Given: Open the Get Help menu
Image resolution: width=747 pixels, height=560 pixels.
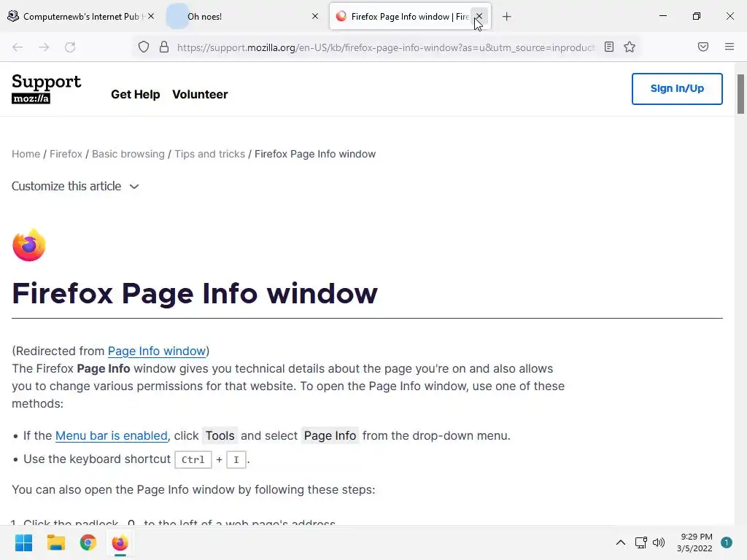Looking at the screenshot, I should pos(135,94).
